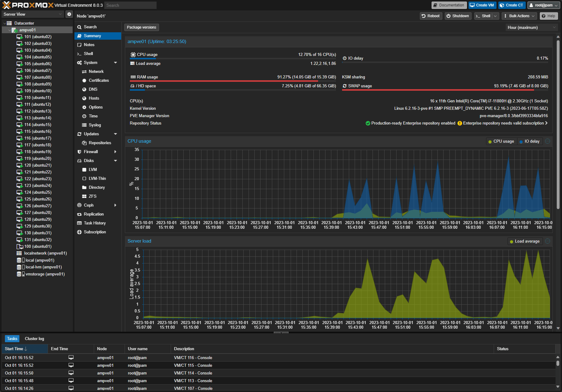The width and height of the screenshot is (562, 392).
Task: Open the Hour (maximum) timeframe dropdown
Action: pos(531,28)
